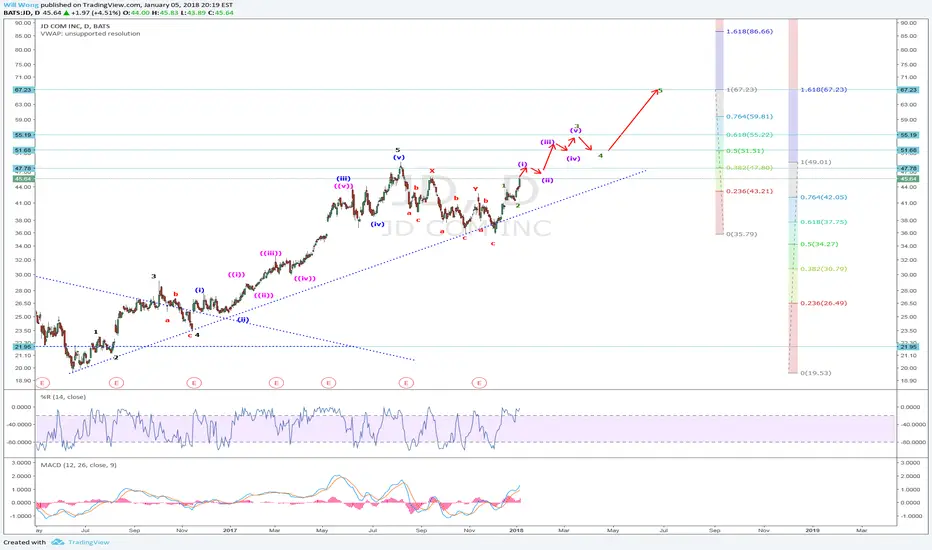Click the '2018' label on the time axis
Screen dimensions: 932x550
pos(517,530)
